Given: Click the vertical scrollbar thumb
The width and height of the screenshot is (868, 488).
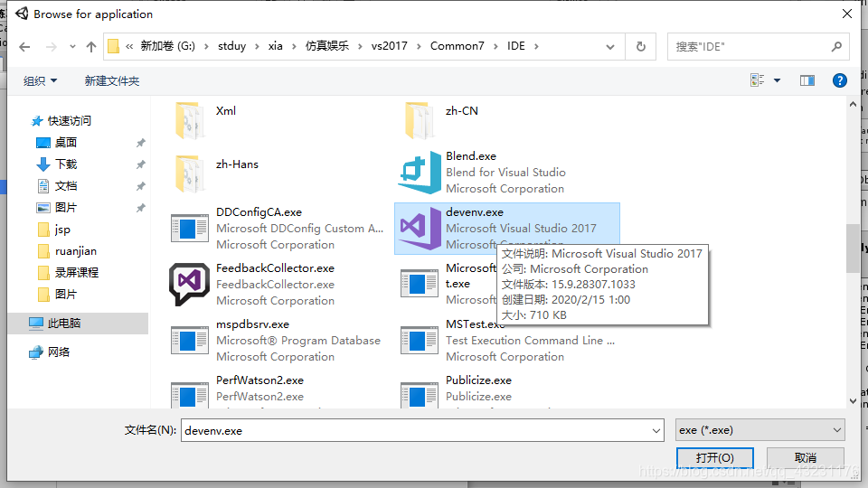Looking at the screenshot, I should pos(853,249).
